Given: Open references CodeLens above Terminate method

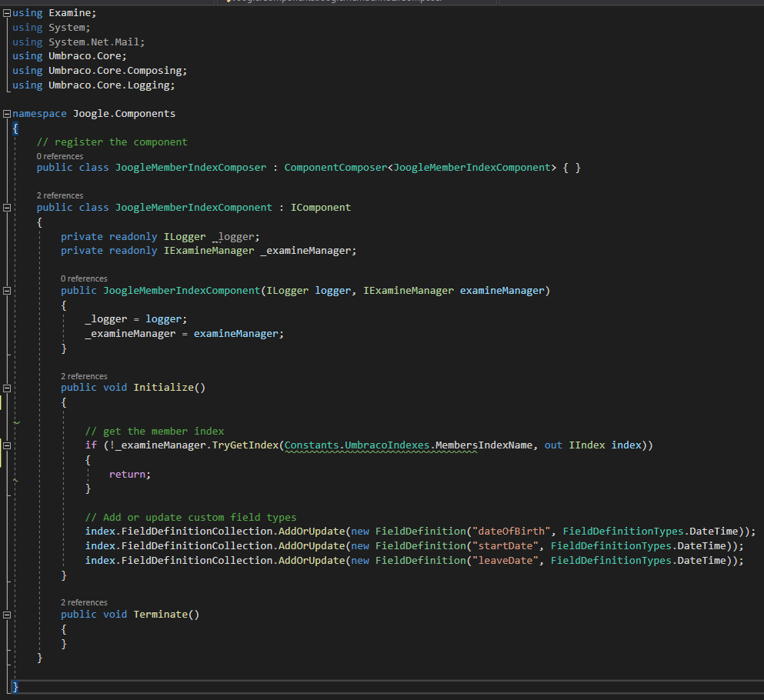Looking at the screenshot, I should 84,602.
